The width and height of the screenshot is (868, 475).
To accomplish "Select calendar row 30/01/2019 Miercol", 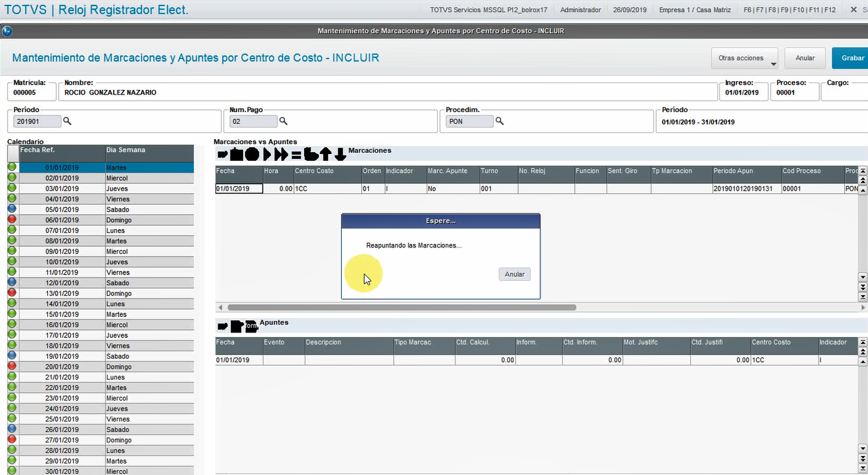I will click(x=106, y=472).
